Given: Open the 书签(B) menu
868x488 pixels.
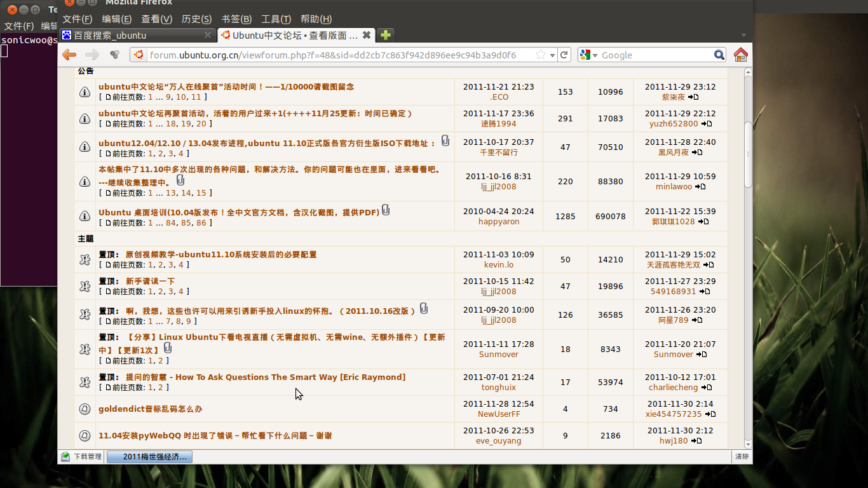Looking at the screenshot, I should coord(236,19).
